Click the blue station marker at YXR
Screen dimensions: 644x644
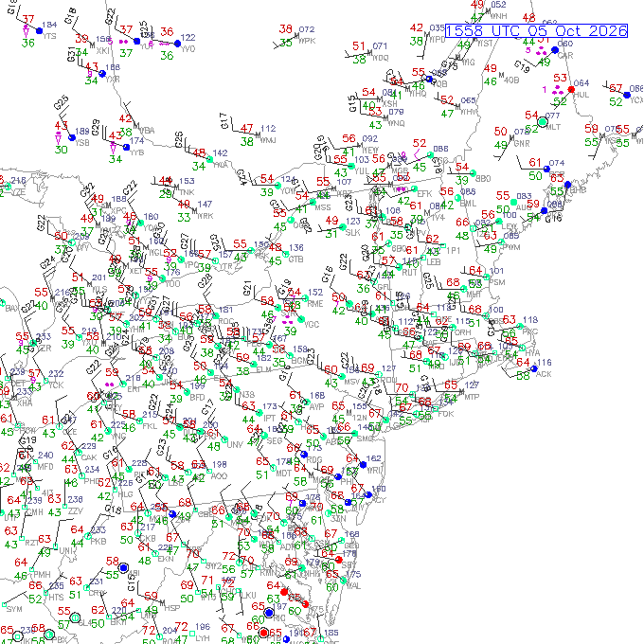click(102, 74)
